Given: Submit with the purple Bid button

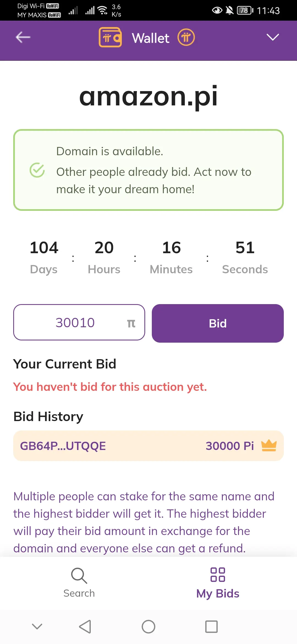Looking at the screenshot, I should pyautogui.click(x=218, y=323).
